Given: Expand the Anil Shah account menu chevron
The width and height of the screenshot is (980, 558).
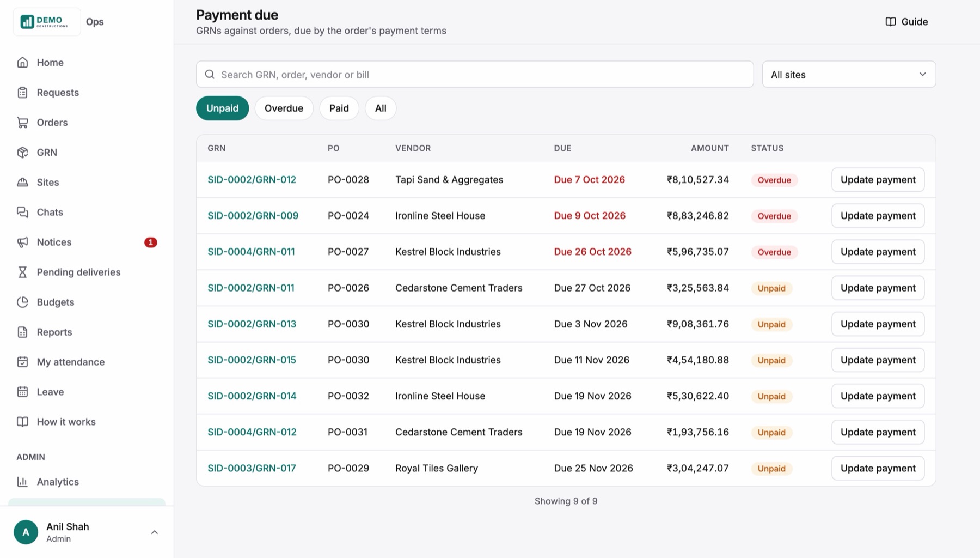Looking at the screenshot, I should (155, 532).
